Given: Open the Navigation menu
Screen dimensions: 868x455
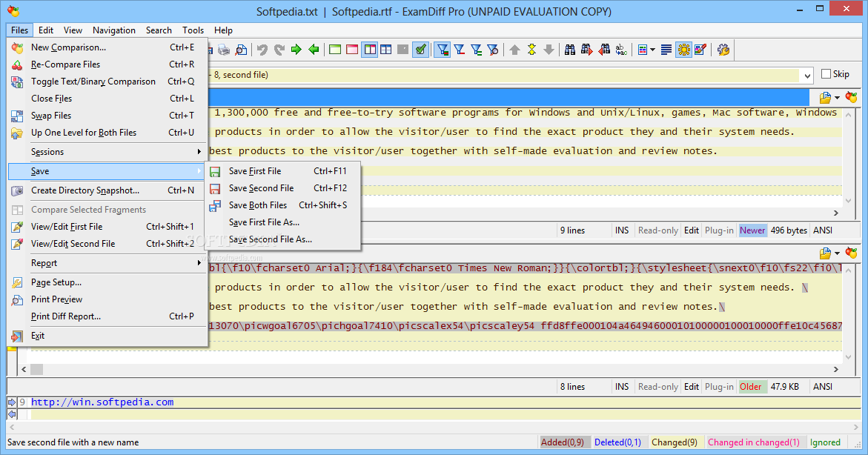Looking at the screenshot, I should tap(114, 30).
